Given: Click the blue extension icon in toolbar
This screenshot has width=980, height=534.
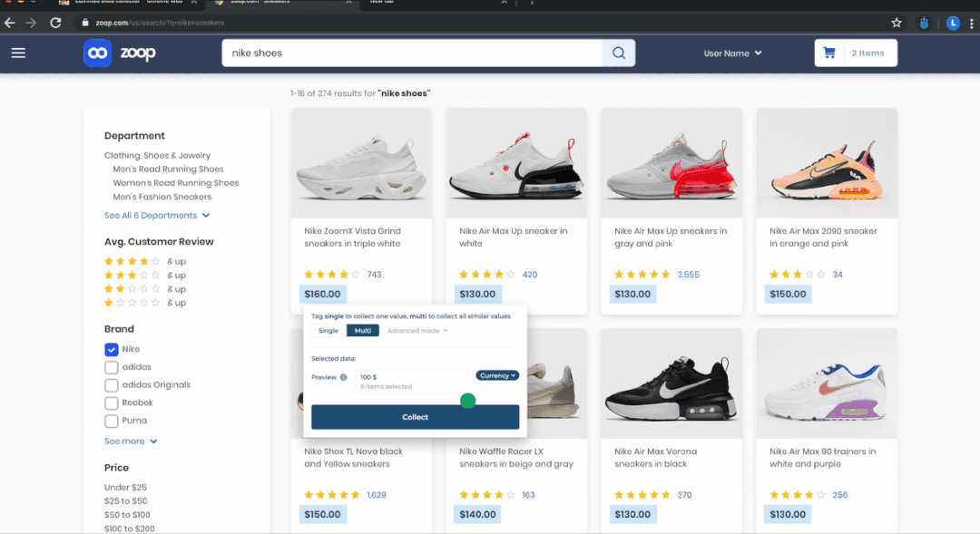Looking at the screenshot, I should pyautogui.click(x=924, y=23).
